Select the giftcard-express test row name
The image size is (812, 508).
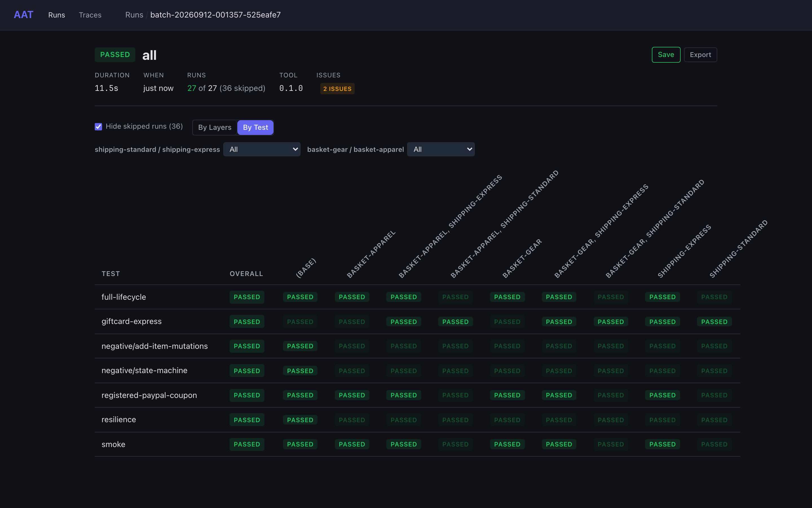pyautogui.click(x=132, y=321)
